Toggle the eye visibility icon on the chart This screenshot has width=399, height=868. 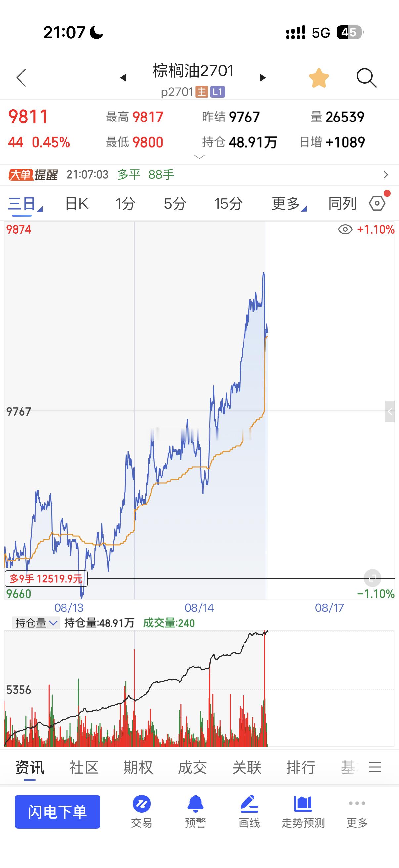(x=345, y=230)
